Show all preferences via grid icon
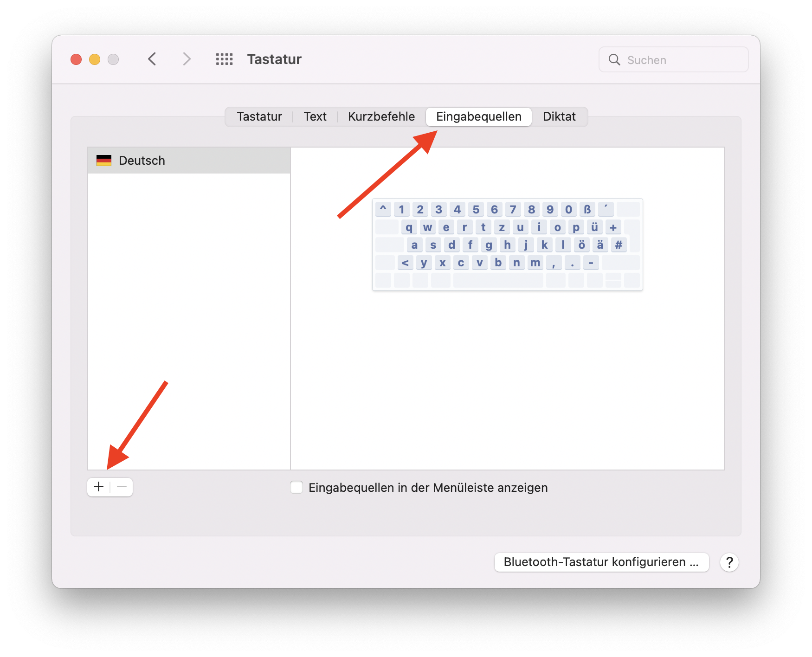Screen dimensions: 812x657 pyautogui.click(x=225, y=59)
